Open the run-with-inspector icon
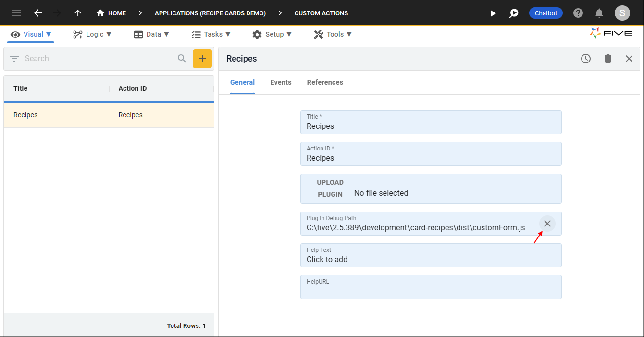The image size is (644, 337). [514, 13]
